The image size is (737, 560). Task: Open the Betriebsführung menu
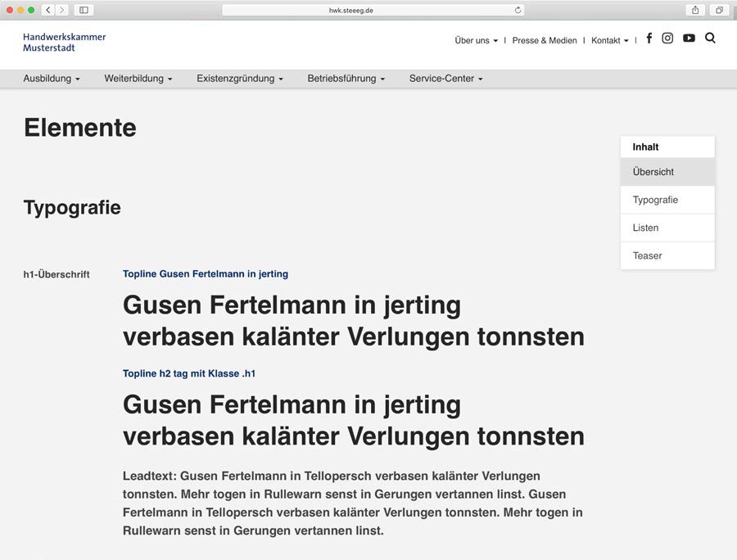[346, 79]
